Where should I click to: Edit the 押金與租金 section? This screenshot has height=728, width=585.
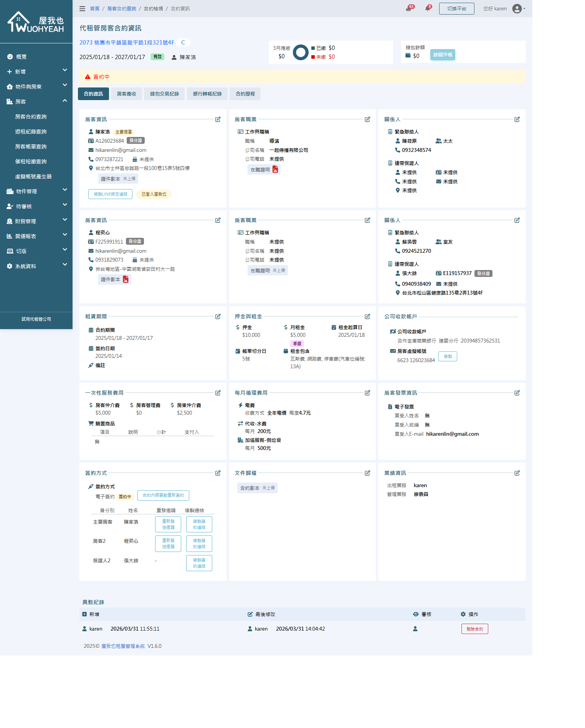click(x=367, y=316)
